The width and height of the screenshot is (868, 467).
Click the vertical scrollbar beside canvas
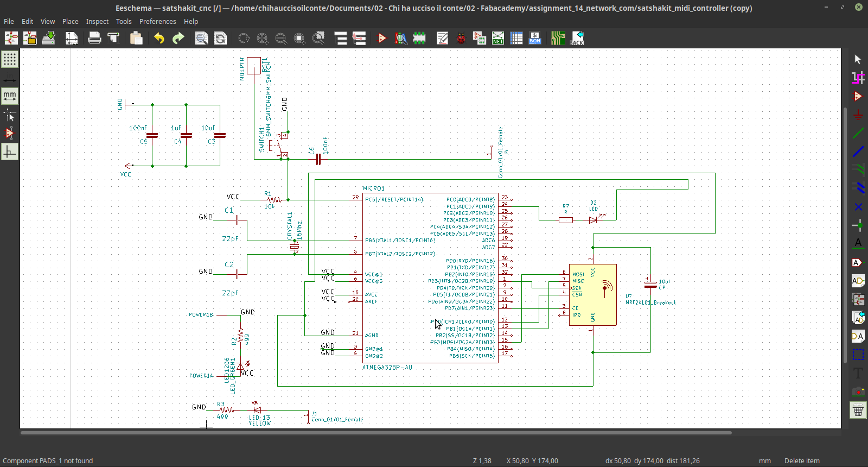tap(845, 236)
